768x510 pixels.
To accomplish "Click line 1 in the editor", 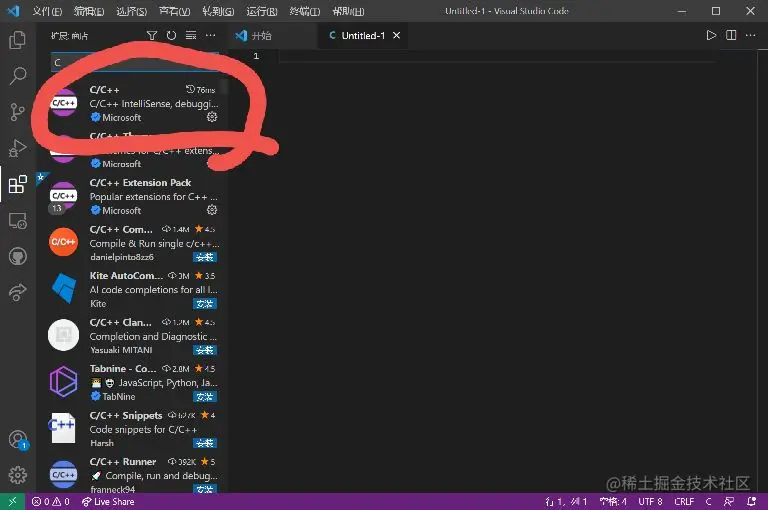I will pos(495,56).
